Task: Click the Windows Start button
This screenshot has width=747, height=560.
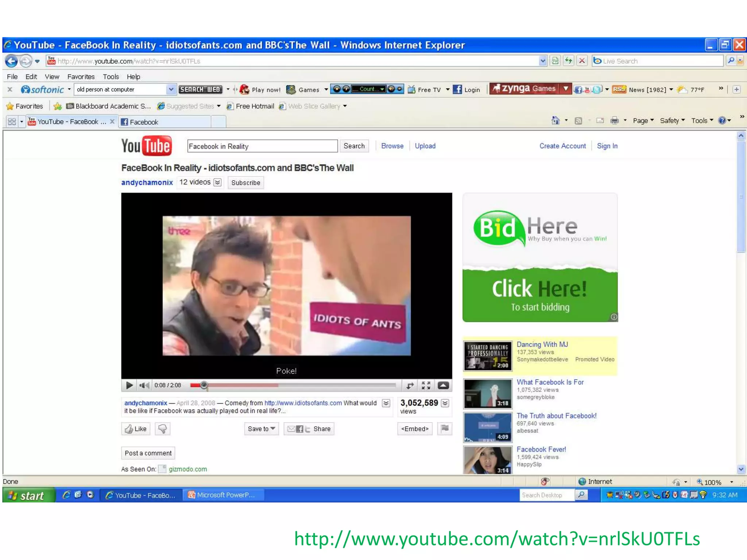Action: 29,495
